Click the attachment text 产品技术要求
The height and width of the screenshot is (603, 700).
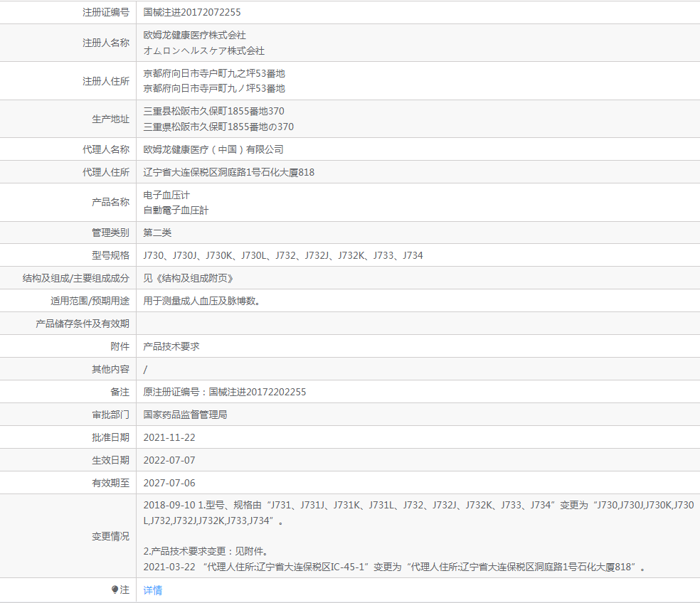coord(171,346)
